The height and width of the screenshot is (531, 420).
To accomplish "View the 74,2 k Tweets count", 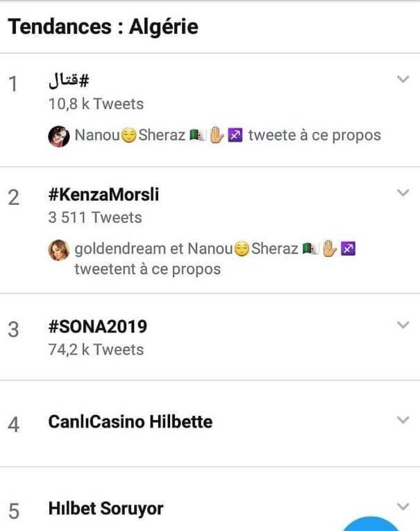I will coord(96,350).
